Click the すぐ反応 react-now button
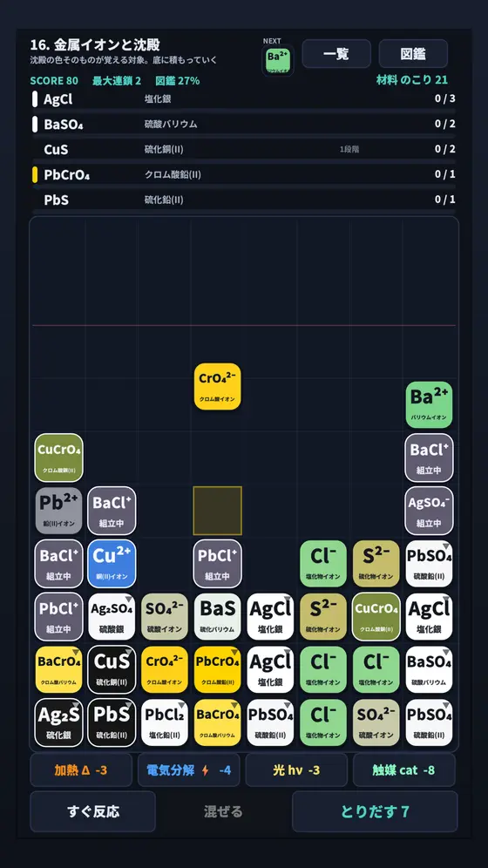488x868 pixels. (x=93, y=811)
